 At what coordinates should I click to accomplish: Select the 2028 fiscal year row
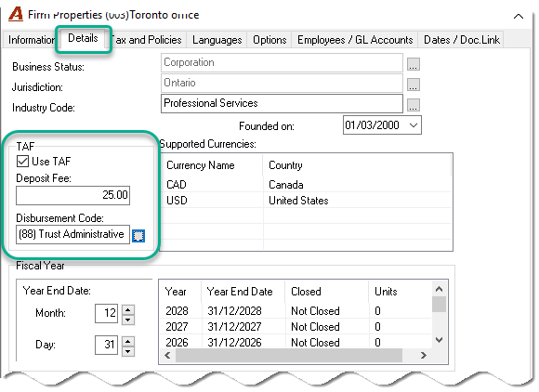coord(296,311)
